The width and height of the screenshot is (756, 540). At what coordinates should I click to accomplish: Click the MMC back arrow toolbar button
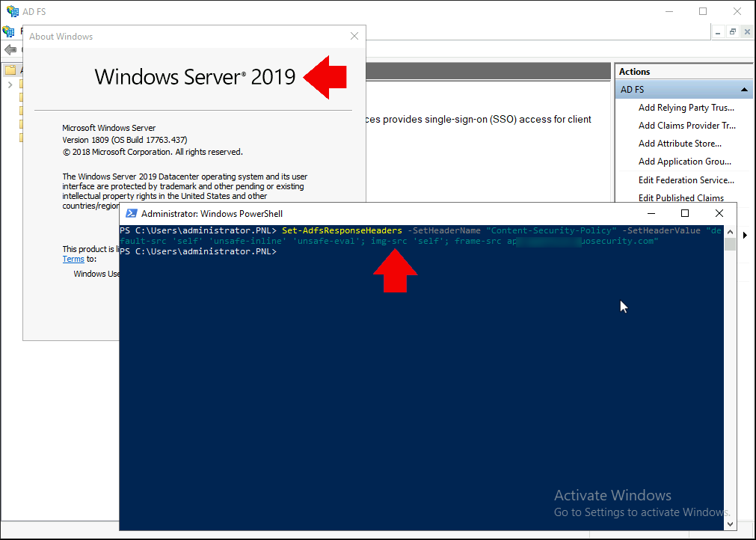click(10, 49)
